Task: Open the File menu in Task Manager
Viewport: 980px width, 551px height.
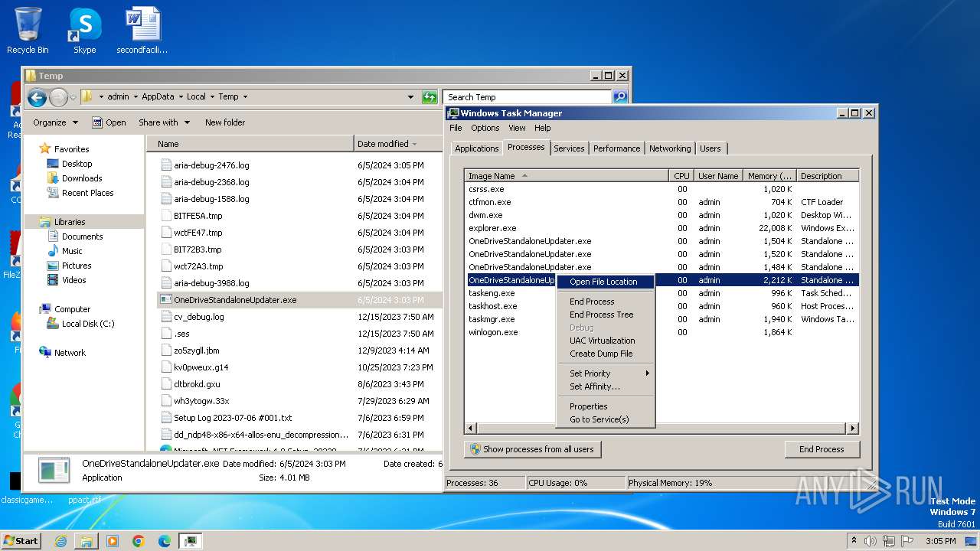Action: [456, 128]
